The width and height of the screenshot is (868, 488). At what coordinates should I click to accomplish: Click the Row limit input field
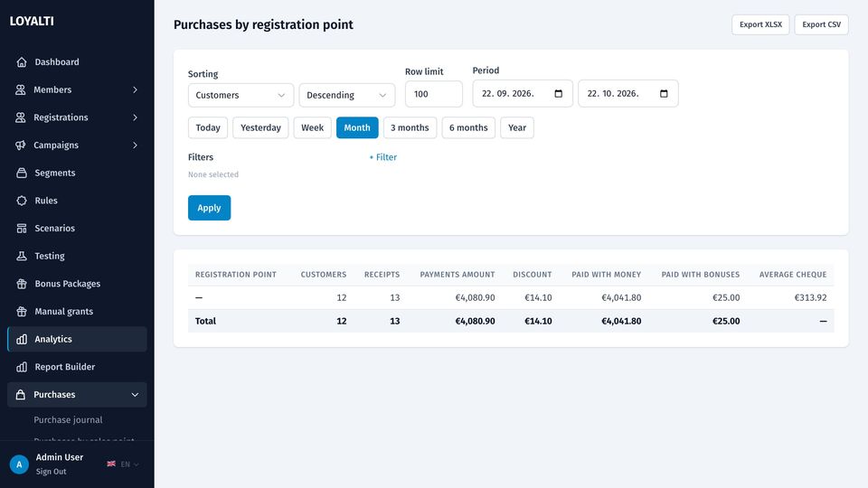click(433, 94)
